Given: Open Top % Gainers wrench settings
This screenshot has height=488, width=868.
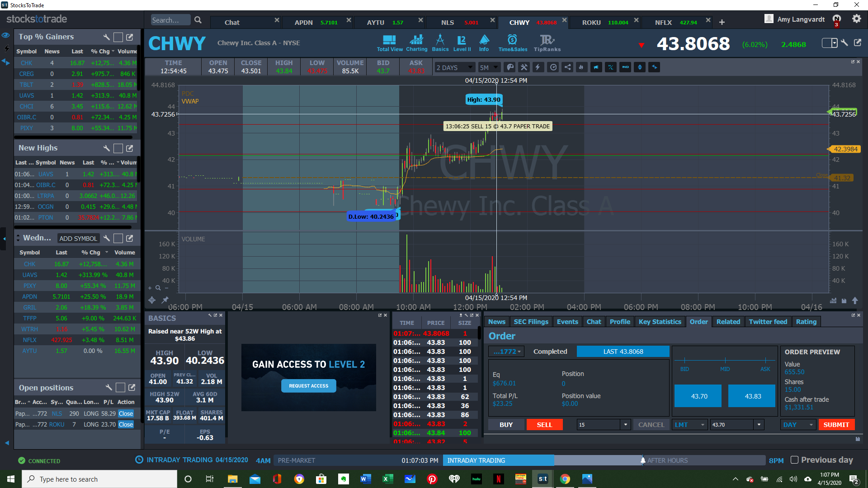Looking at the screenshot, I should [107, 37].
